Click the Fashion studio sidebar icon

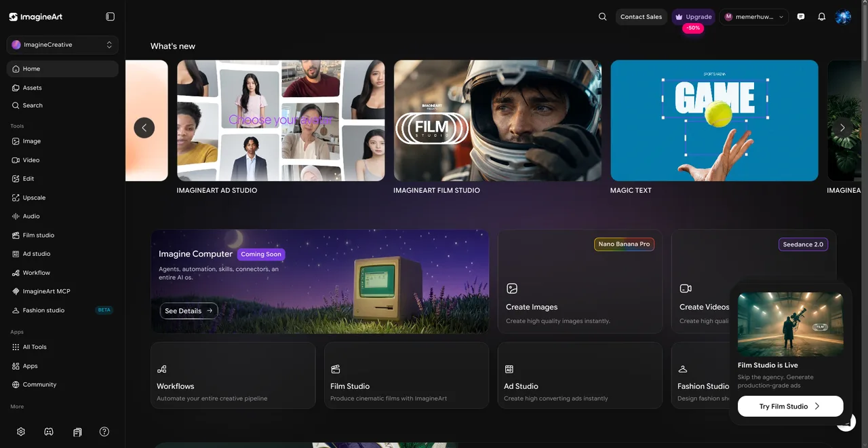coord(16,310)
